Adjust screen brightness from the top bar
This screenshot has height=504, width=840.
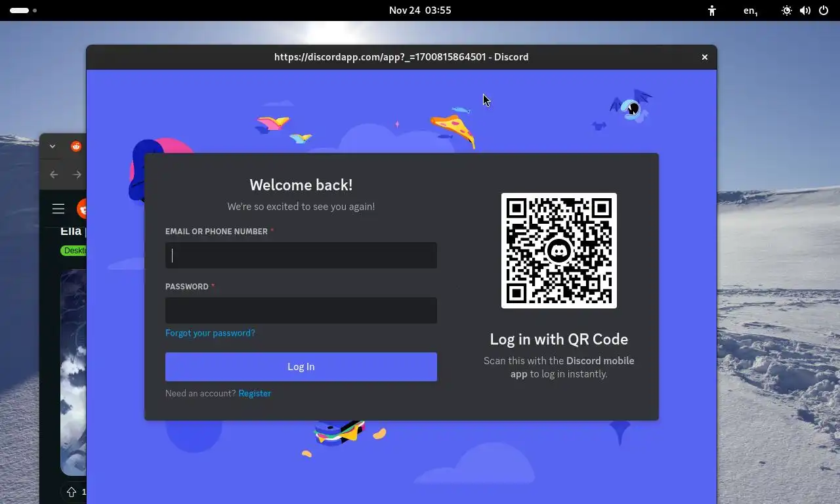[786, 10]
